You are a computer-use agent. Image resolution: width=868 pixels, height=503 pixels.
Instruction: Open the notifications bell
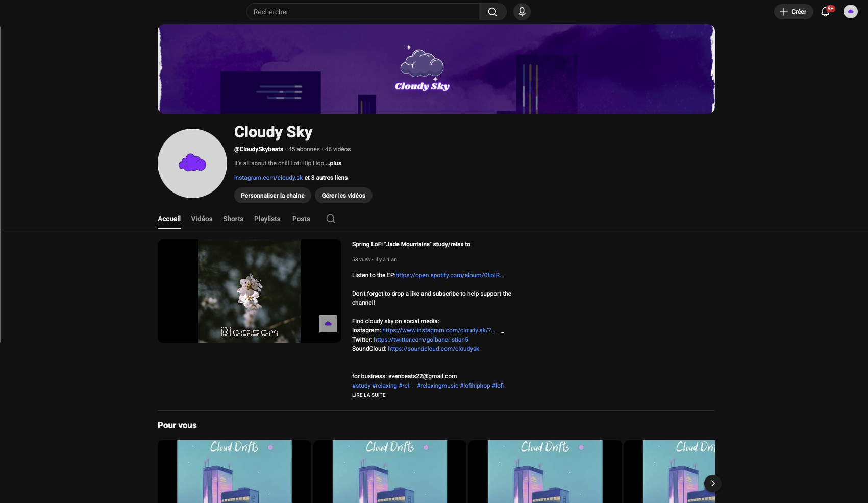pos(825,12)
